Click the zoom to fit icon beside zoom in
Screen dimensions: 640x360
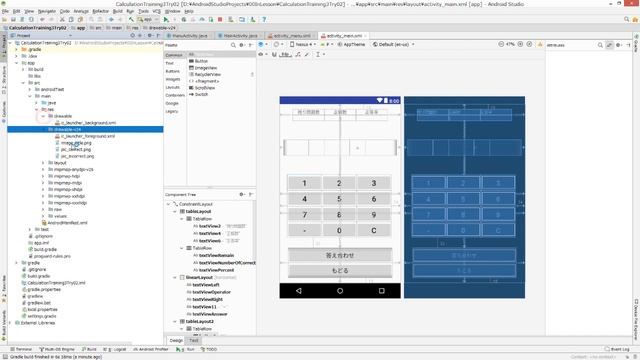(x=529, y=44)
